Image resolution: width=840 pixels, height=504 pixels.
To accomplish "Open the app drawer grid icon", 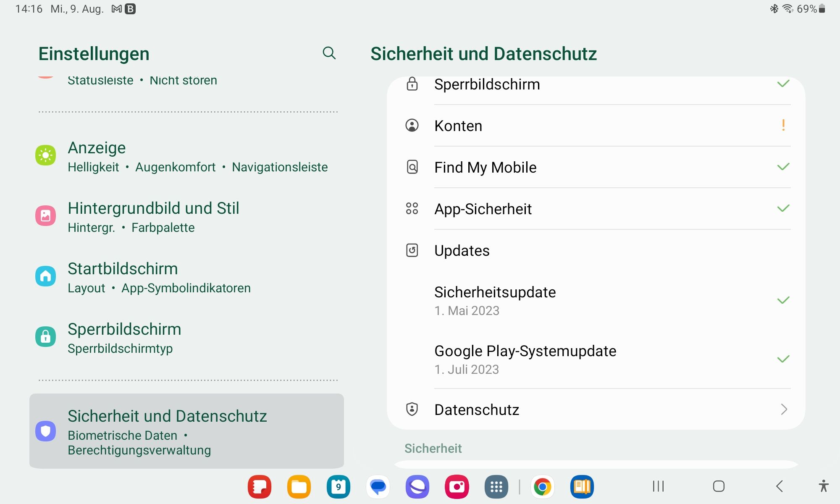I will [x=496, y=487].
